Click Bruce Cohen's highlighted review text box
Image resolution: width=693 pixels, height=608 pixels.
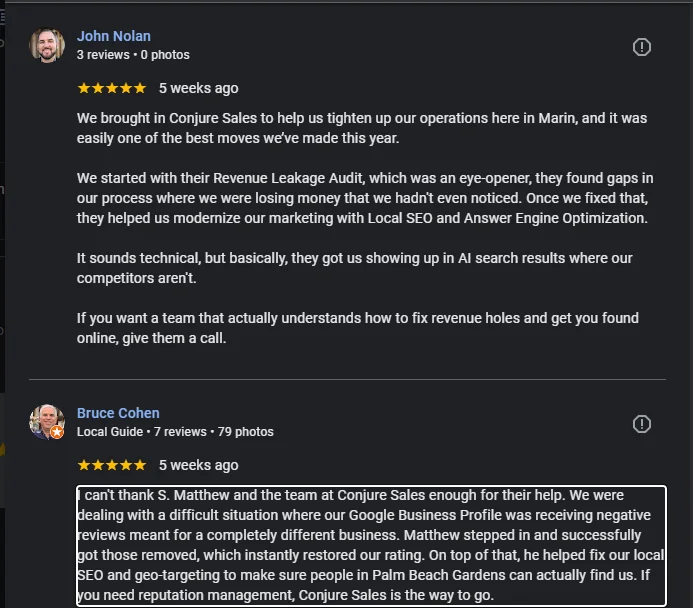click(371, 546)
